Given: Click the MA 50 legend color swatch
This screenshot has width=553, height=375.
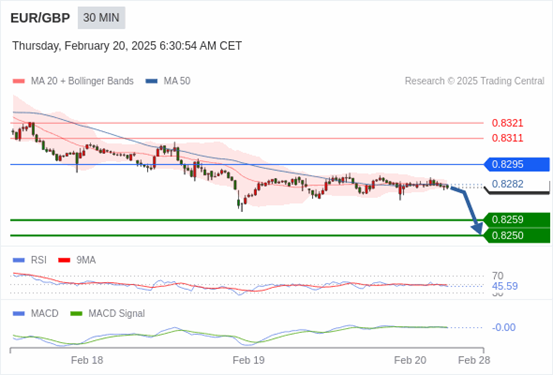Looking at the screenshot, I should click(152, 81).
